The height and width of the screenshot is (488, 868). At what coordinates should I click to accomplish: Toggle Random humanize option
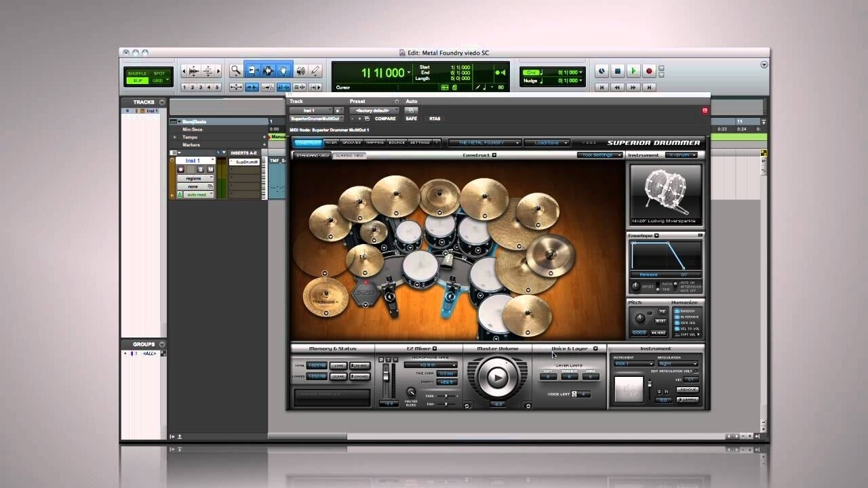tap(676, 311)
